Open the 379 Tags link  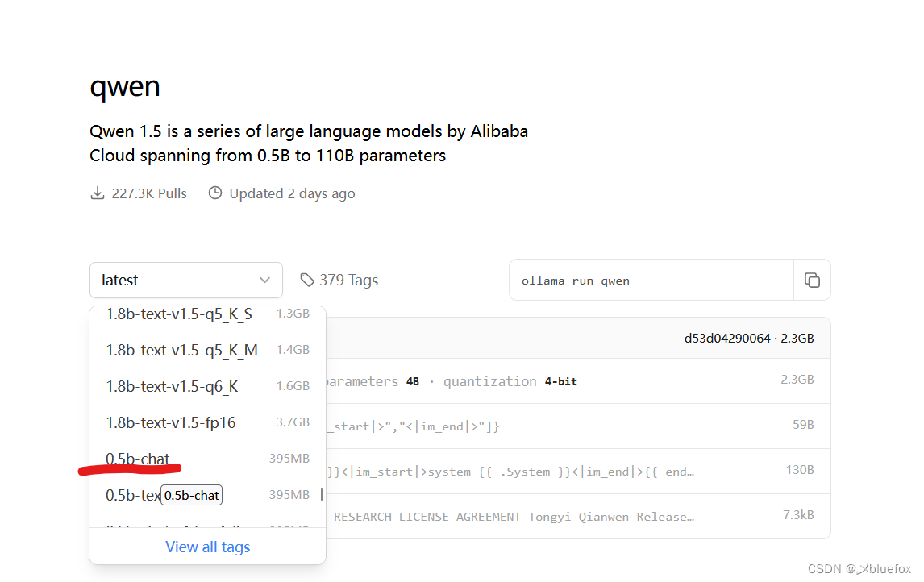point(339,280)
